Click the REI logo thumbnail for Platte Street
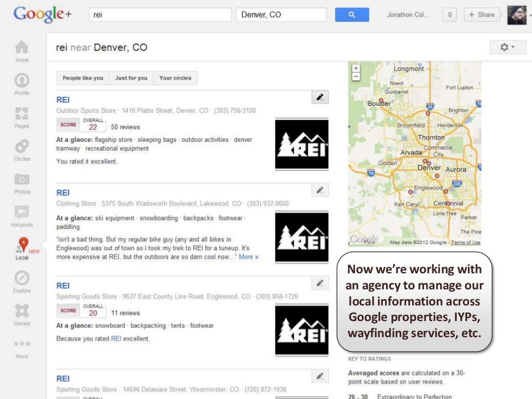This screenshot has width=532, height=399. [x=302, y=144]
